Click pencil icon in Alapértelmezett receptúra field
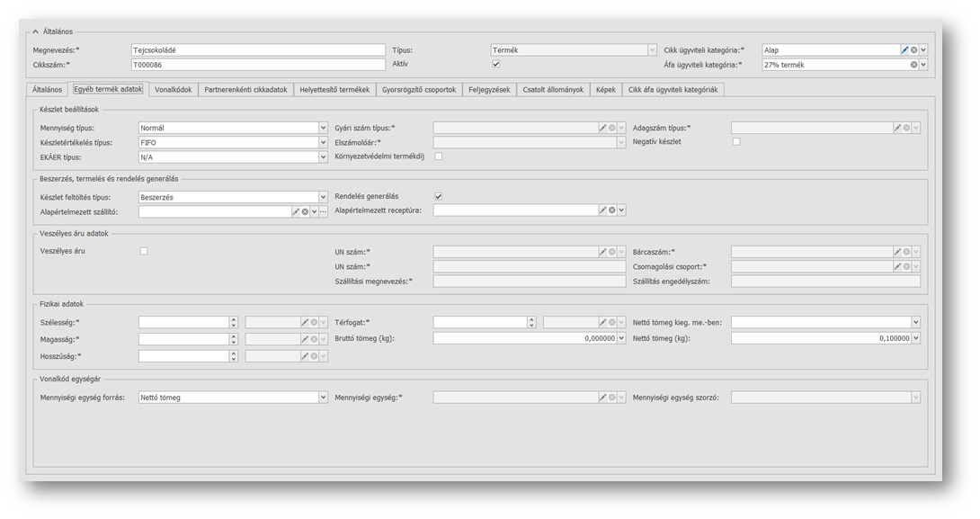This screenshot has height=519, width=980. 603,210
